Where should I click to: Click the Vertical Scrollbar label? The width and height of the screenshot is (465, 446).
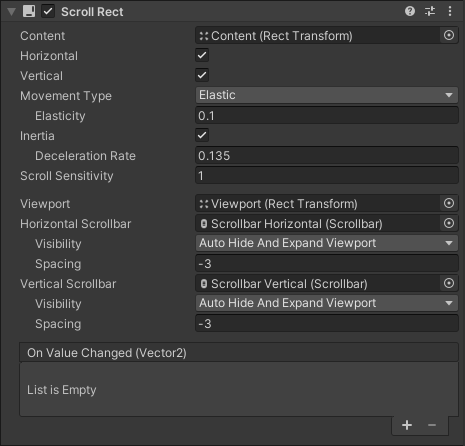68,284
